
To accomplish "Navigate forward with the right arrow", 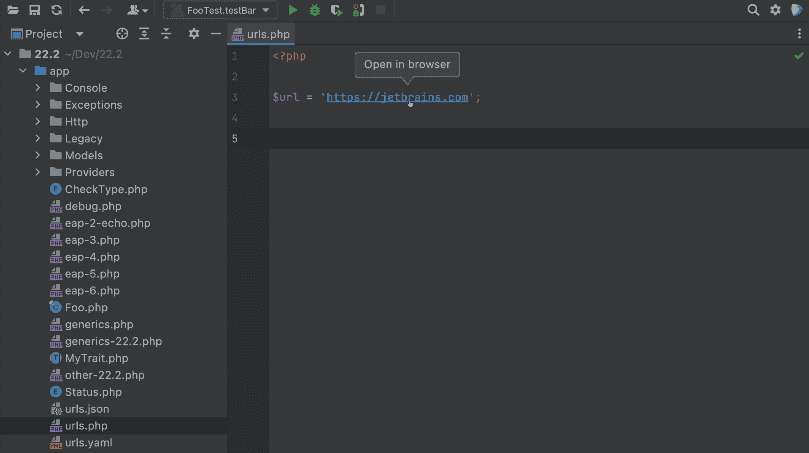I will tap(106, 10).
